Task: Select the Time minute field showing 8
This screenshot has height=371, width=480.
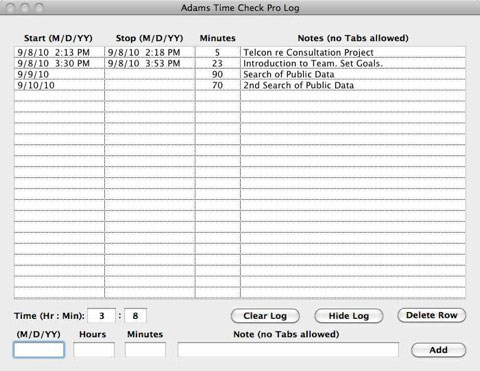Action: click(135, 316)
